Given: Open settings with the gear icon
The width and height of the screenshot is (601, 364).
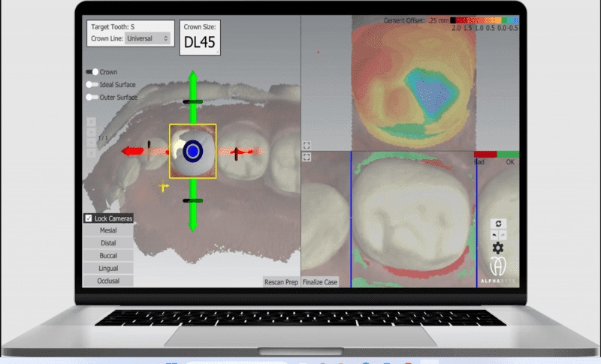Looking at the screenshot, I should point(497,248).
